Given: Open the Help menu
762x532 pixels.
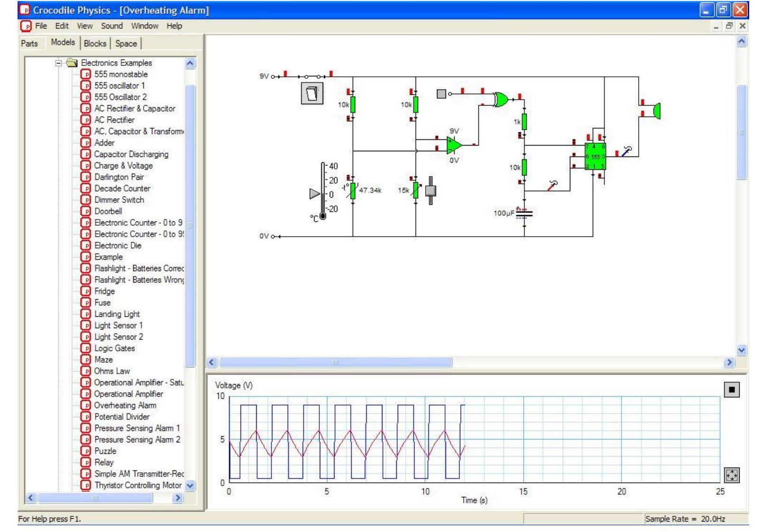Looking at the screenshot, I should click(x=174, y=26).
